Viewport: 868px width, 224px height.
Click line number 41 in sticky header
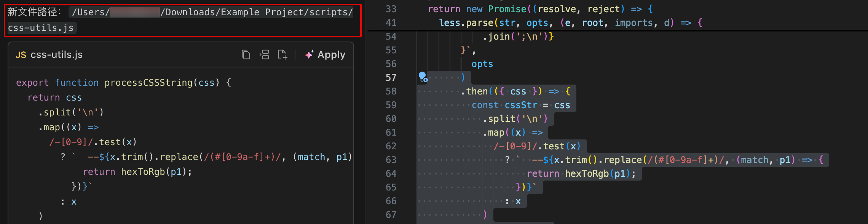click(x=391, y=23)
